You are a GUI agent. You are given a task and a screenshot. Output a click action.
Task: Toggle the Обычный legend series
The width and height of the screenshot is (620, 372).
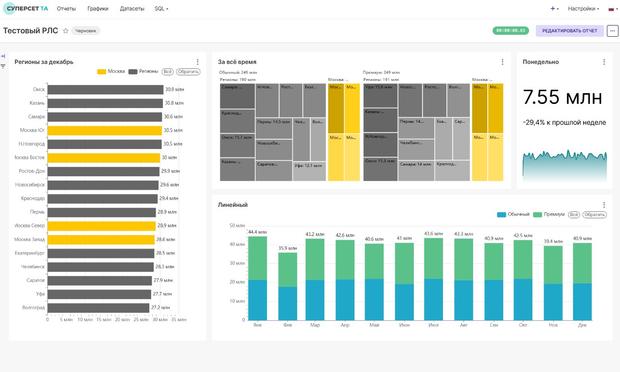tap(513, 214)
